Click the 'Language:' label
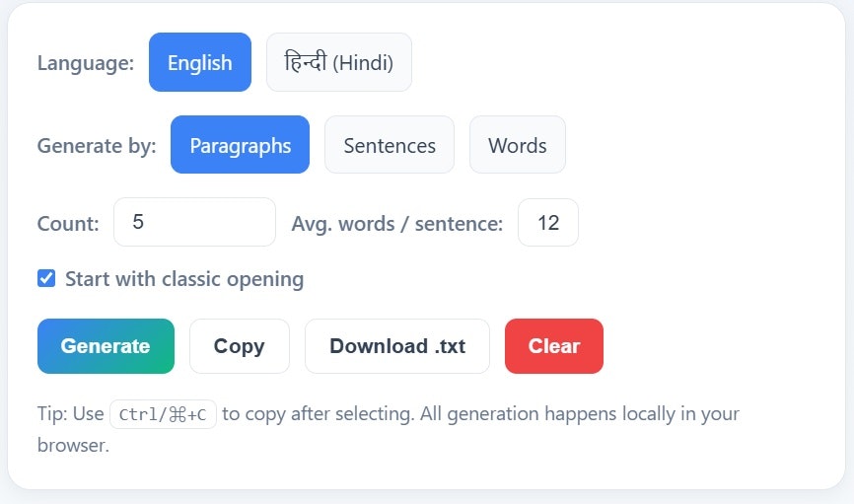854x504 pixels. click(86, 63)
